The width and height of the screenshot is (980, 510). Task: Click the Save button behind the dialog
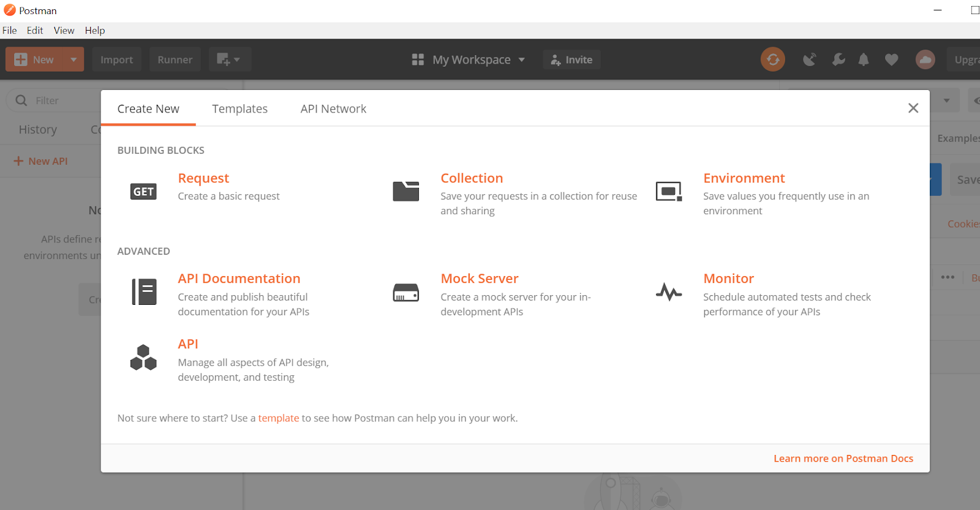pyautogui.click(x=965, y=179)
